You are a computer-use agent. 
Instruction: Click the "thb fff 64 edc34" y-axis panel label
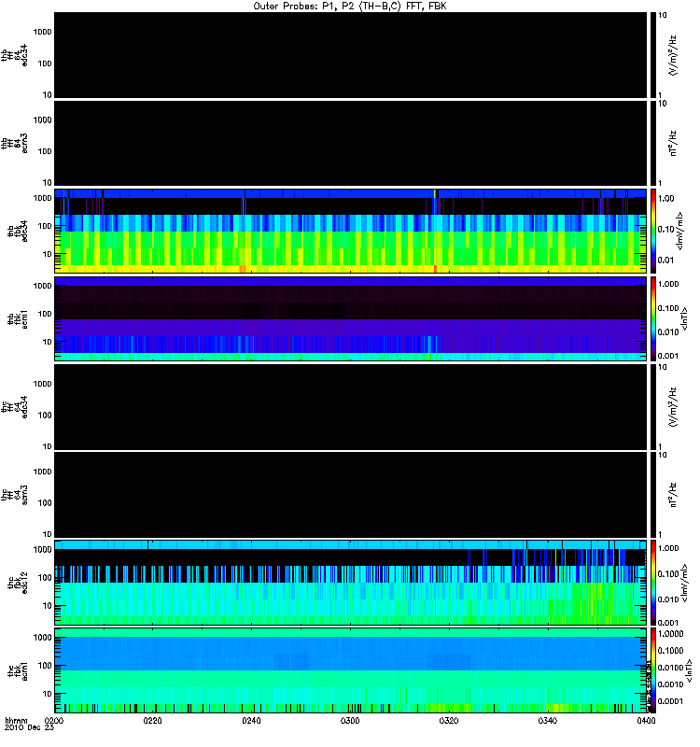pos(14,55)
